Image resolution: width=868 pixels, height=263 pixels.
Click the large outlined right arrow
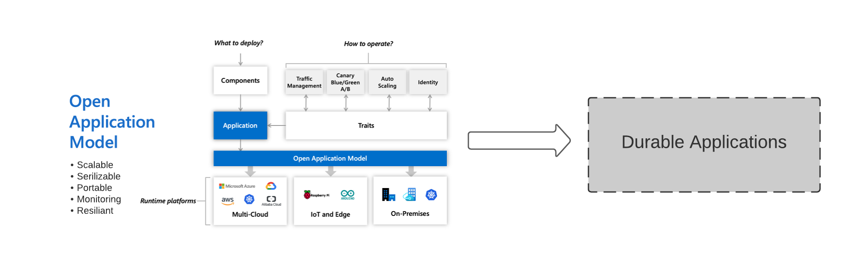[x=519, y=140]
